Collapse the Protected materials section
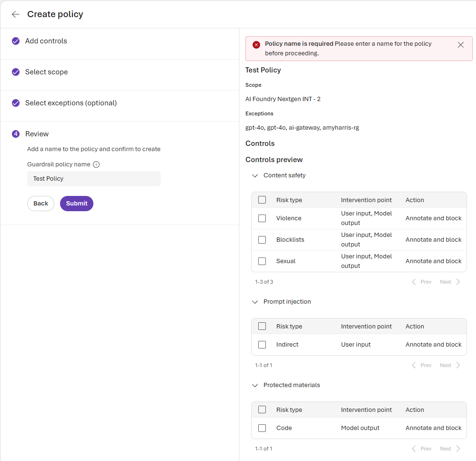 pos(255,385)
